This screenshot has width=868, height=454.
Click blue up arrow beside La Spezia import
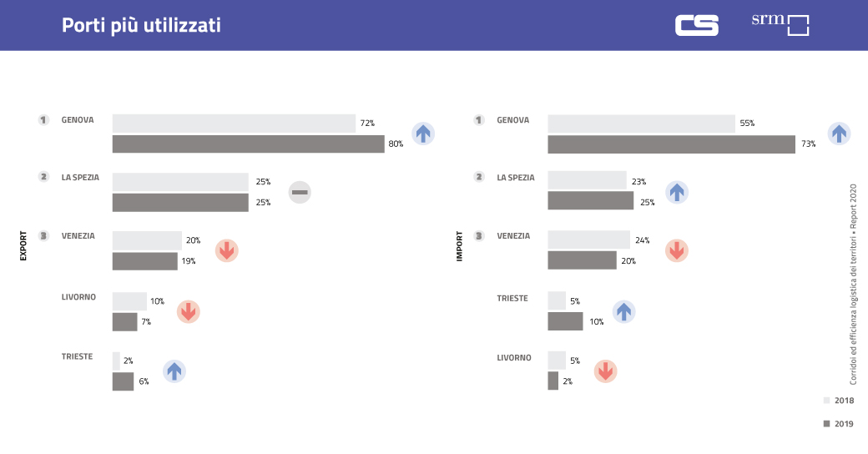(677, 192)
